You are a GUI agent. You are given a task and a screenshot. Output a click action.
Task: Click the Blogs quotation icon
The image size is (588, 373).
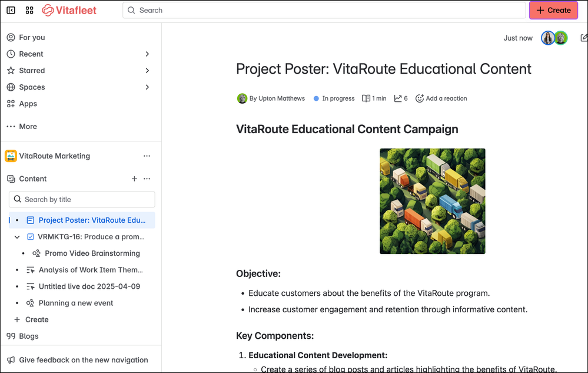coord(11,336)
